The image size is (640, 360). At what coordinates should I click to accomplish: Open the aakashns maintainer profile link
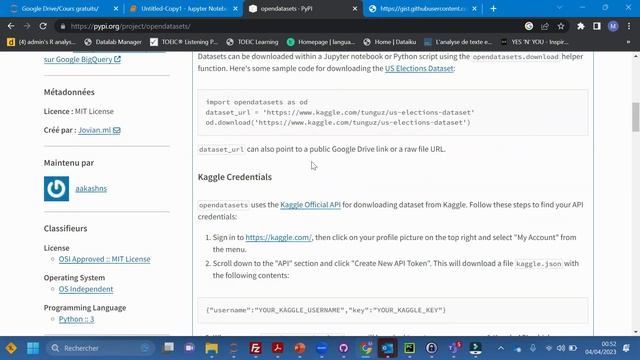91,189
